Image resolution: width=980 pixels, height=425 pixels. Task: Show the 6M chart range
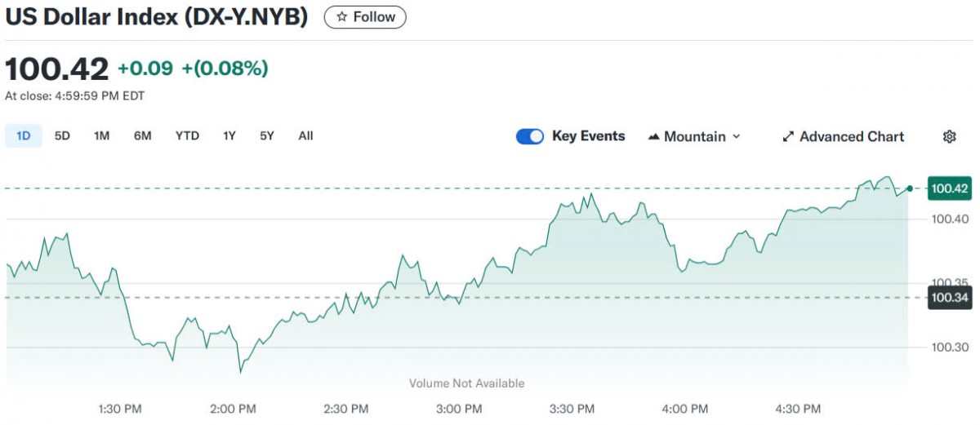(143, 136)
